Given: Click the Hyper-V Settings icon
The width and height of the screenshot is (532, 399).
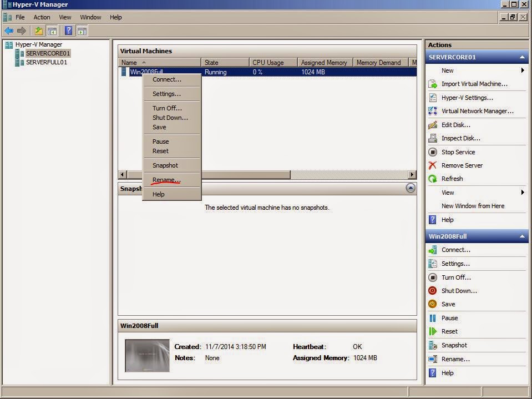Looking at the screenshot, I should (x=433, y=98).
